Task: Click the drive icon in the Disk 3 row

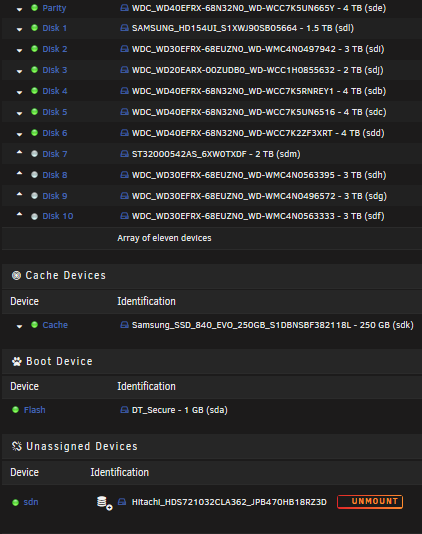Action: [124, 70]
